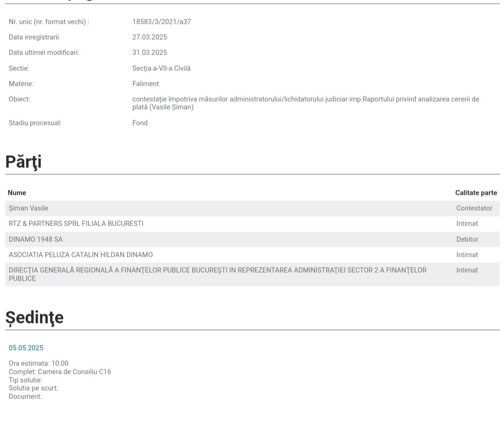The height and width of the screenshot is (435, 504).
Task: Select the Șiman Vasile party row
Action: click(x=28, y=208)
